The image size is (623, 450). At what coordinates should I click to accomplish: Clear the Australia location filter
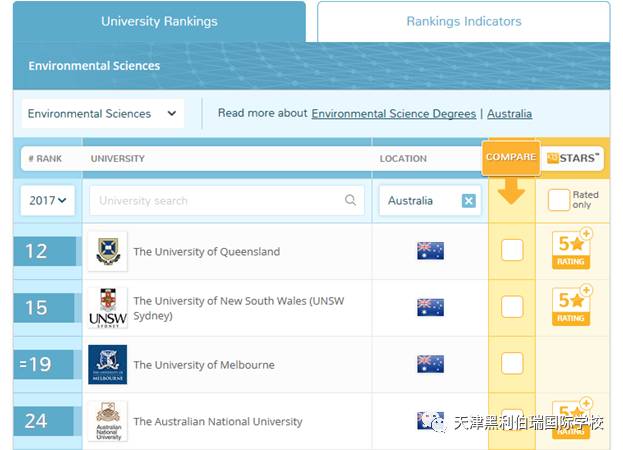tap(468, 201)
